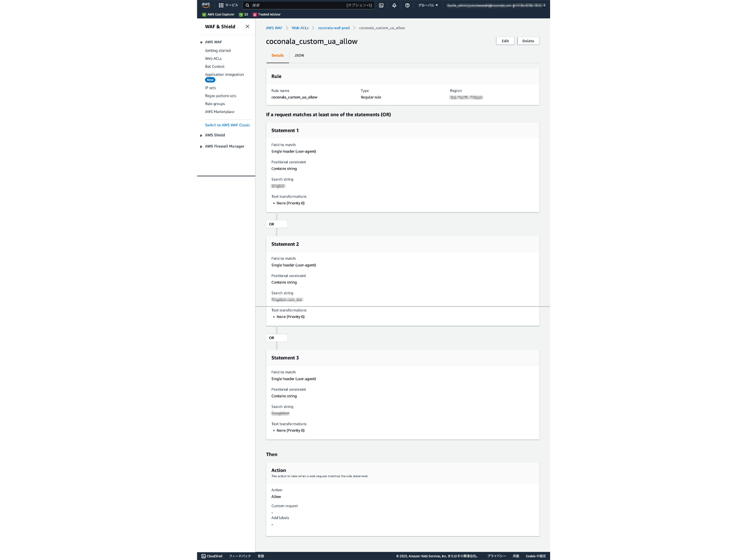The image size is (747, 560).
Task: Close the WAF & Shield navigation panel
Action: point(247,26)
